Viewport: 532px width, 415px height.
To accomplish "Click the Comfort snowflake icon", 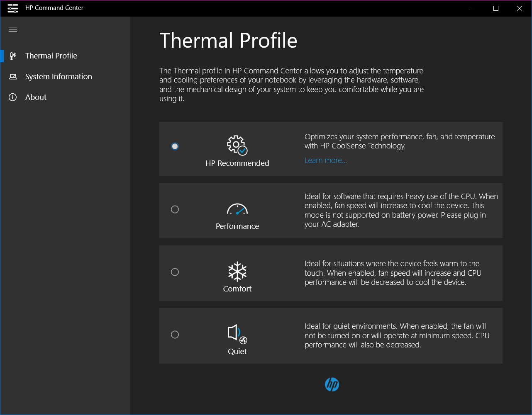I will coord(237,272).
